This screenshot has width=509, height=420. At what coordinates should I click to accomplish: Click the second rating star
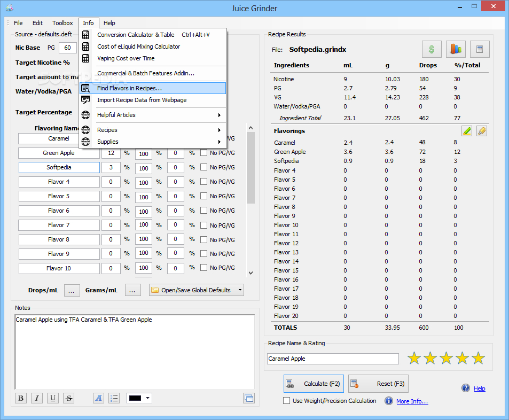(x=430, y=358)
